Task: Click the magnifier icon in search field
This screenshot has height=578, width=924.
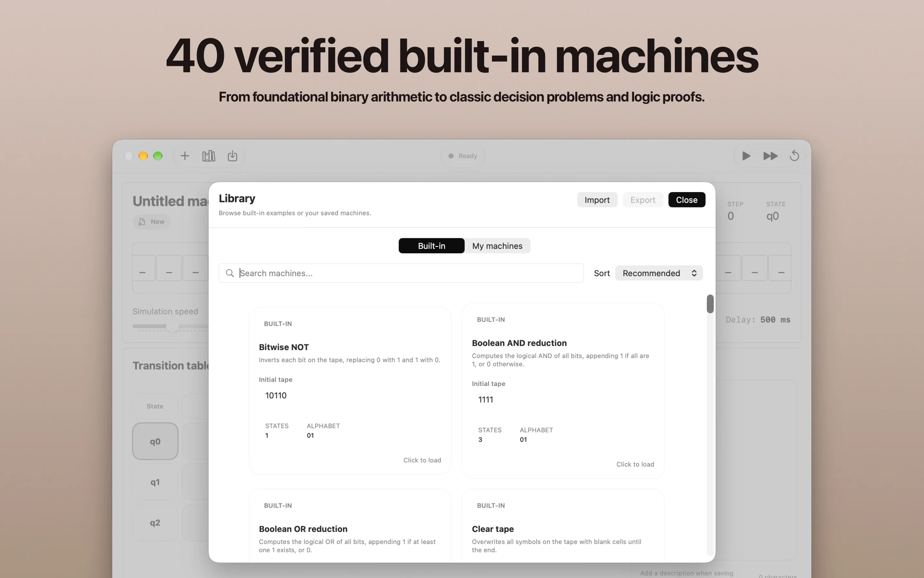Action: tap(229, 273)
